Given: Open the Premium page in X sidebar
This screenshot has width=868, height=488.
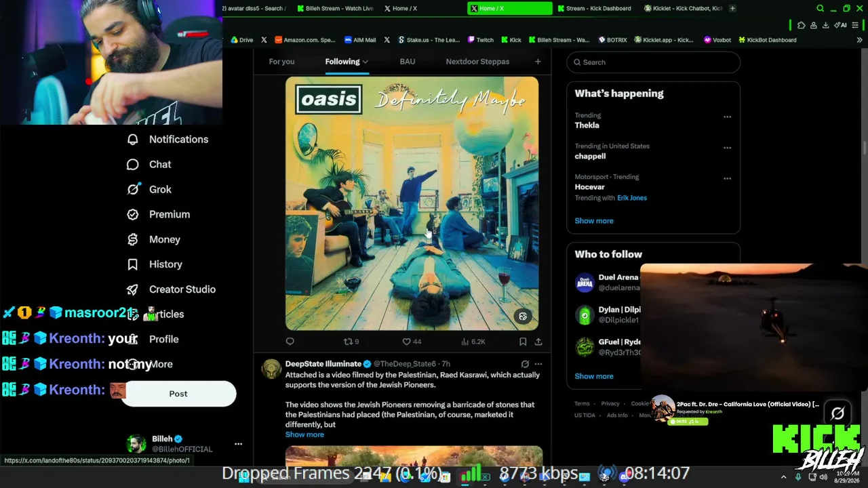Looking at the screenshot, I should 159,214.
